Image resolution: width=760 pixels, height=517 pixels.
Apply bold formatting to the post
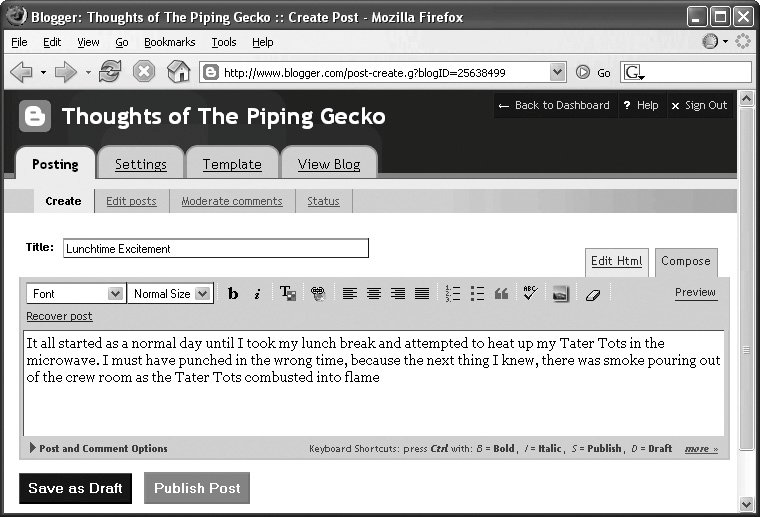233,293
